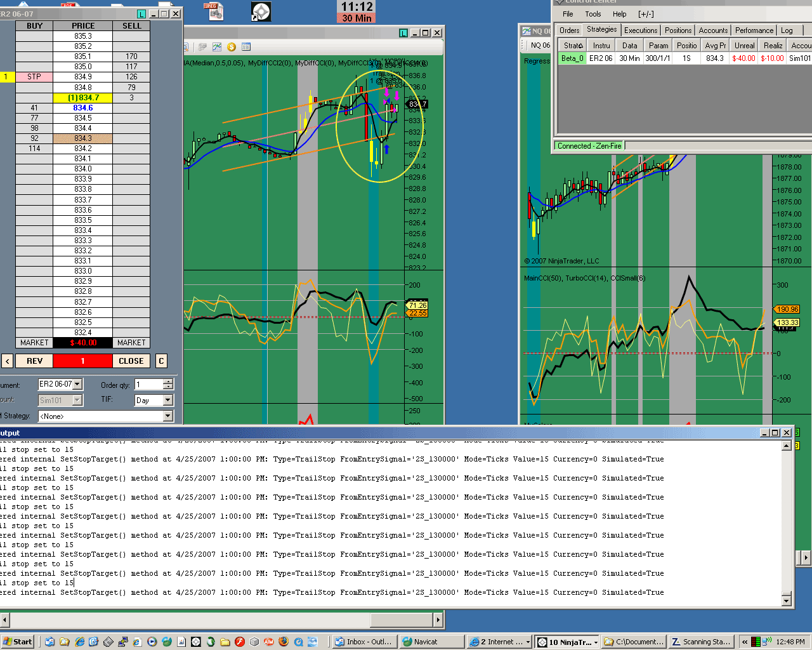Open the Strategy dropdown showing <None>

168,416
